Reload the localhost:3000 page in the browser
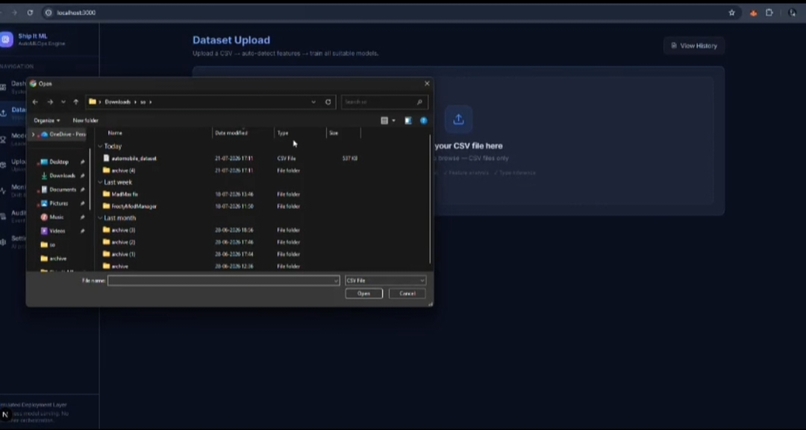This screenshot has width=806, height=430. point(30,13)
